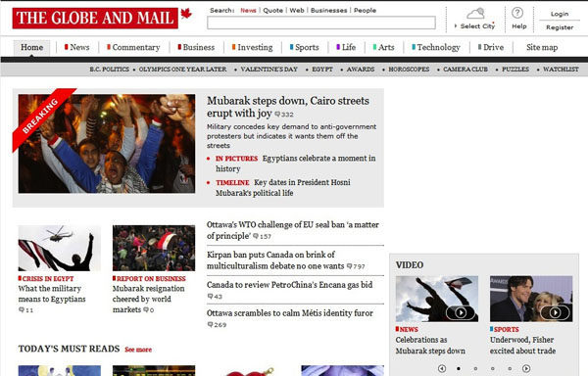Expand the Select City weather dropdown
588x376 pixels.
point(474,25)
